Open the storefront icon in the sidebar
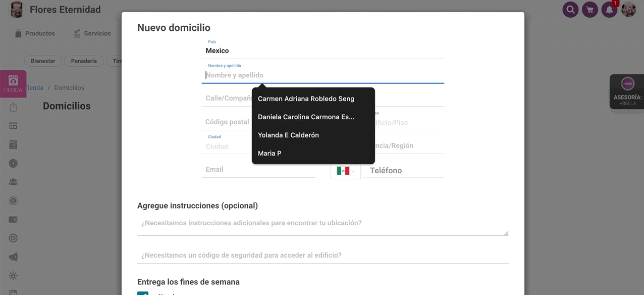The image size is (644, 295). 13,125
